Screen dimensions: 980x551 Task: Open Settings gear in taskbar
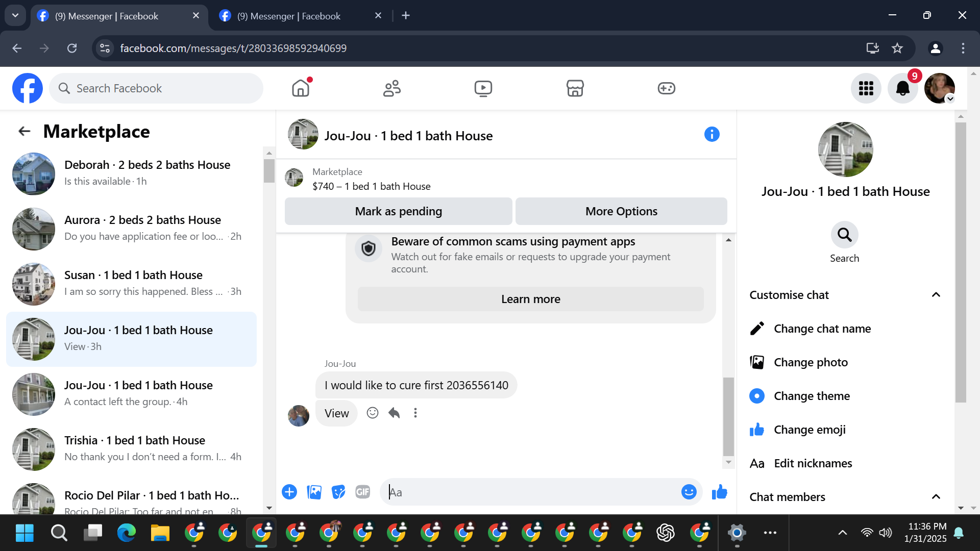coord(737,533)
